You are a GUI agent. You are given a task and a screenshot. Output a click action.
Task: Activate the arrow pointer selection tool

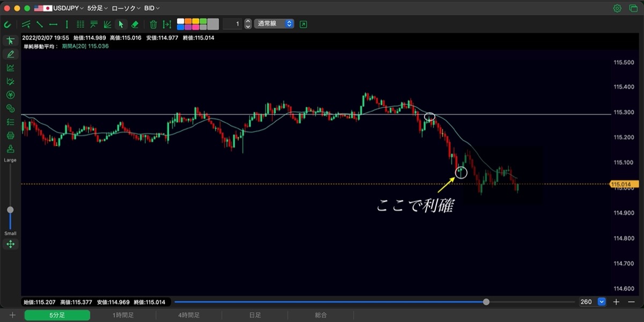coord(121,24)
